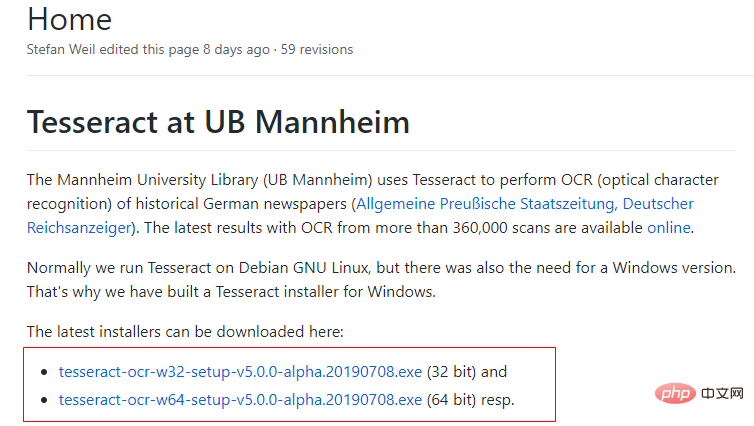Screen dimensions: 754x426
Task: Click the '(32 bit) and' text
Action: (467, 372)
